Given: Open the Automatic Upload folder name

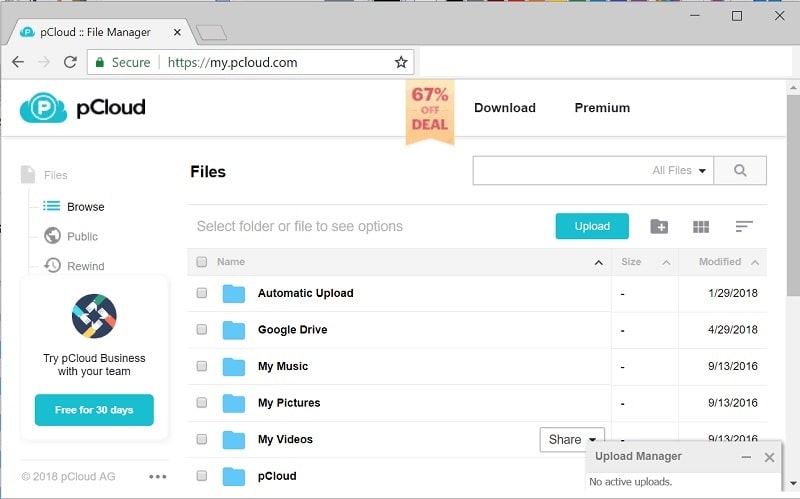Looking at the screenshot, I should coord(305,293).
